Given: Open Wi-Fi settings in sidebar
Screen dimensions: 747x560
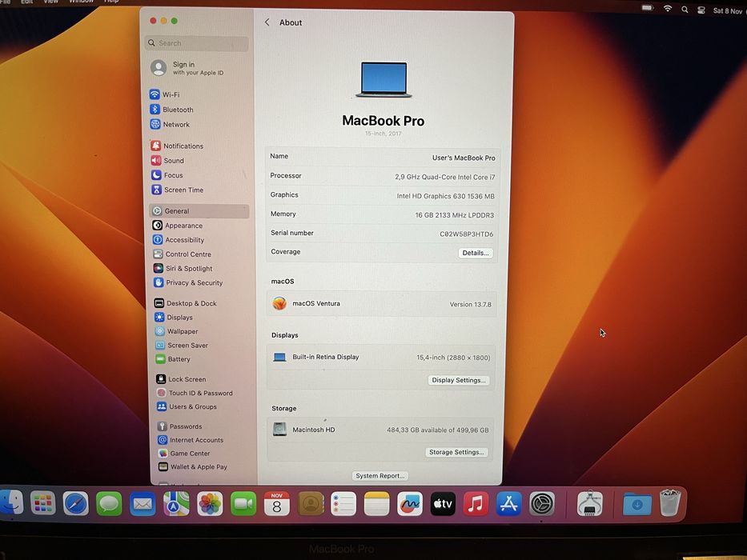Looking at the screenshot, I should (165, 94).
